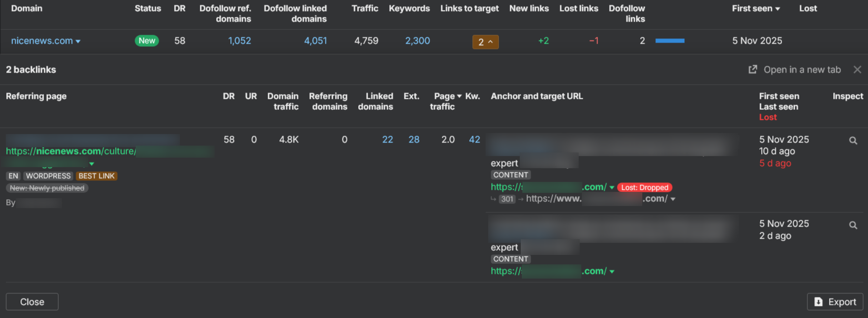Open the nicenews.com/culture referring page link
This screenshot has height=318, width=868.
click(x=71, y=151)
